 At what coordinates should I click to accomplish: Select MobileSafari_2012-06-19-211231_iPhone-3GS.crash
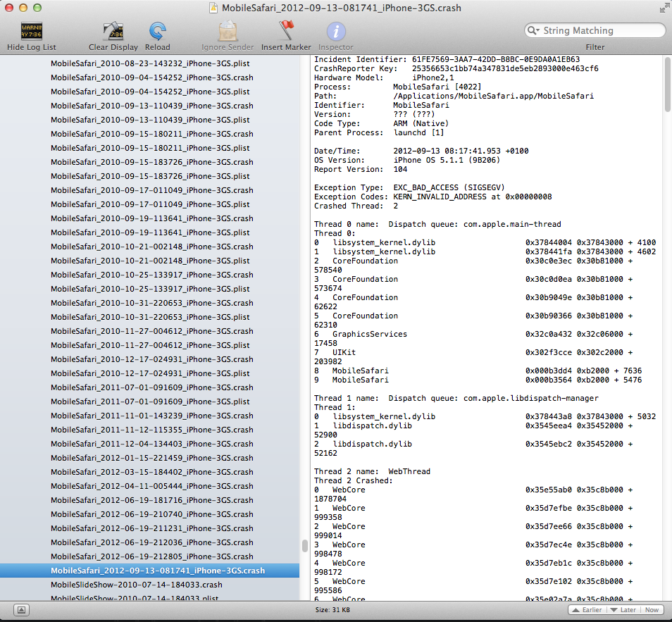pyautogui.click(x=151, y=528)
